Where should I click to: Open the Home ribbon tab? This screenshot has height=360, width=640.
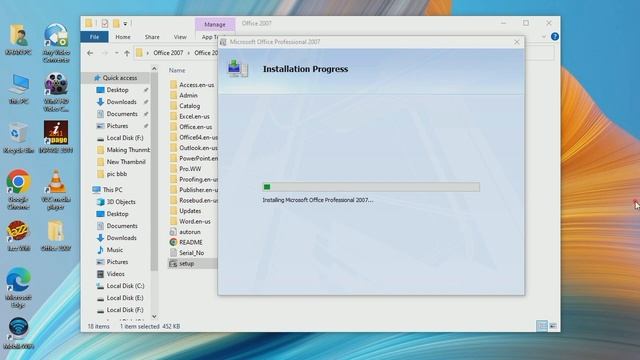click(123, 37)
